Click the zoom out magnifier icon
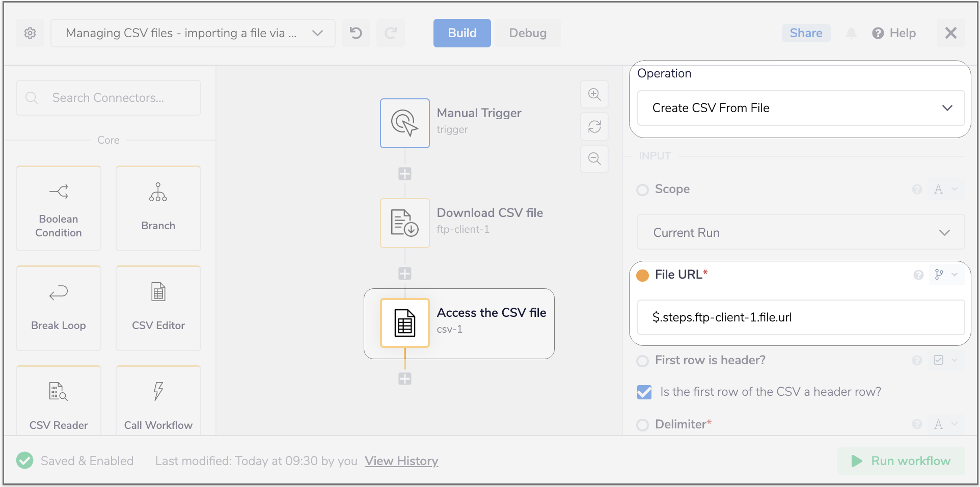Screen dimensions: 980x487 coord(594,158)
